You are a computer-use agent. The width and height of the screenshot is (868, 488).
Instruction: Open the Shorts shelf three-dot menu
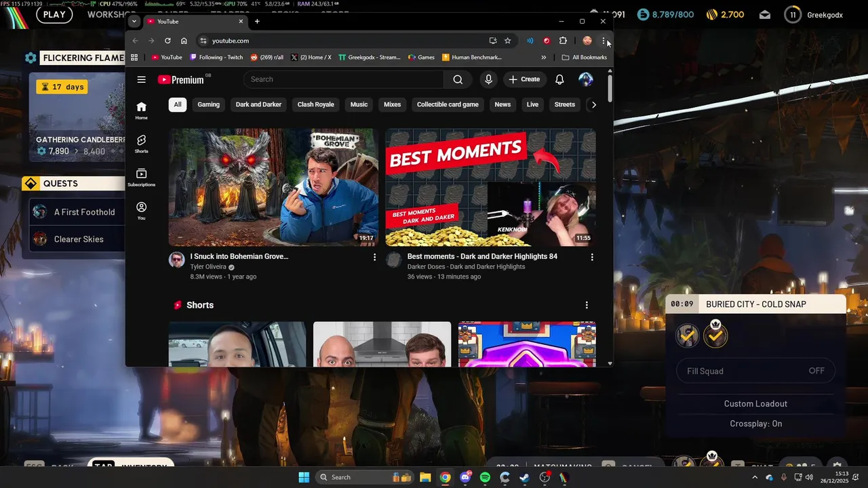click(587, 305)
